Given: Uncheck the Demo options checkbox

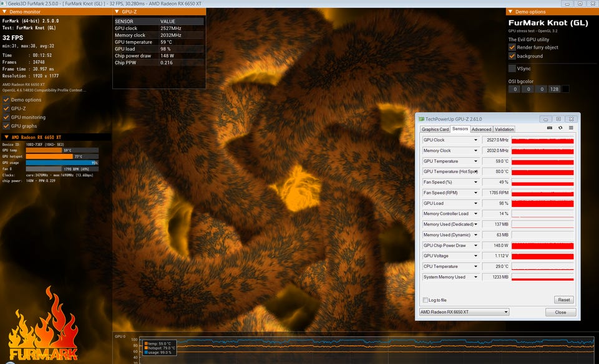Looking at the screenshot, I should pyautogui.click(x=6, y=100).
